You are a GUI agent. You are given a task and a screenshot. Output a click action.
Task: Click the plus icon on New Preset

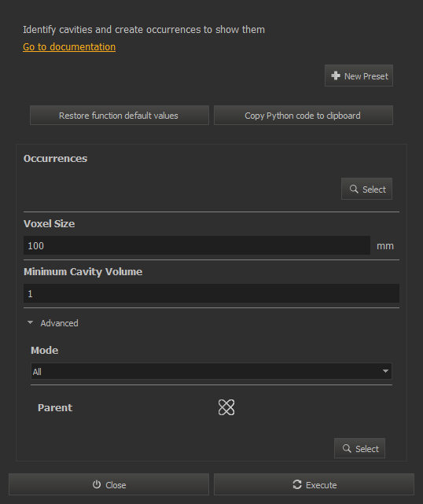click(336, 75)
